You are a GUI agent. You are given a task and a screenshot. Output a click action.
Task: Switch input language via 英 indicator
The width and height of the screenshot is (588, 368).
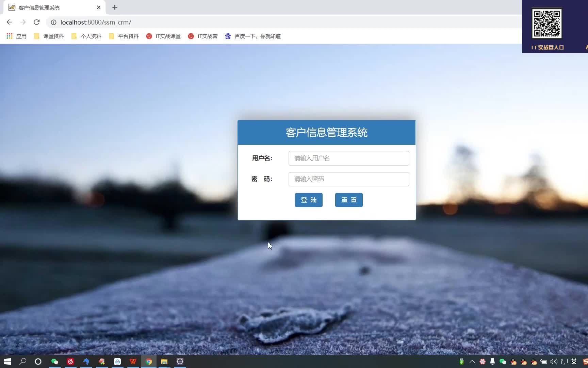tap(574, 362)
